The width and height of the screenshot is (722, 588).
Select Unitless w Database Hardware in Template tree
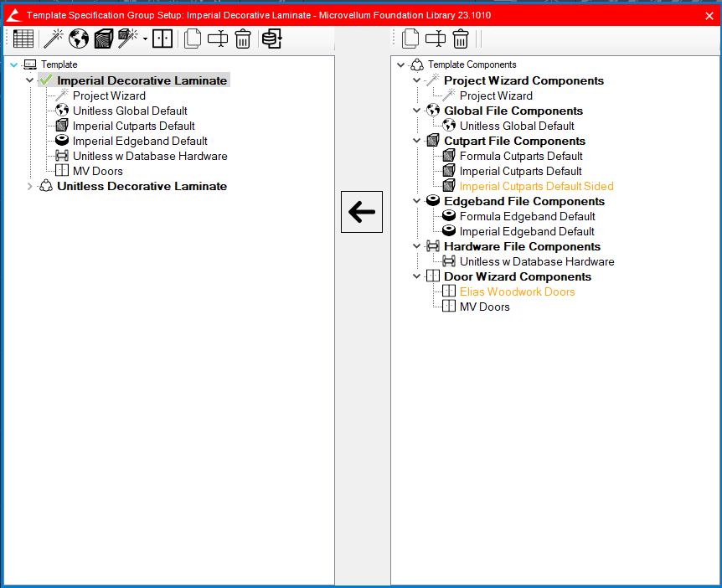pyautogui.click(x=150, y=156)
